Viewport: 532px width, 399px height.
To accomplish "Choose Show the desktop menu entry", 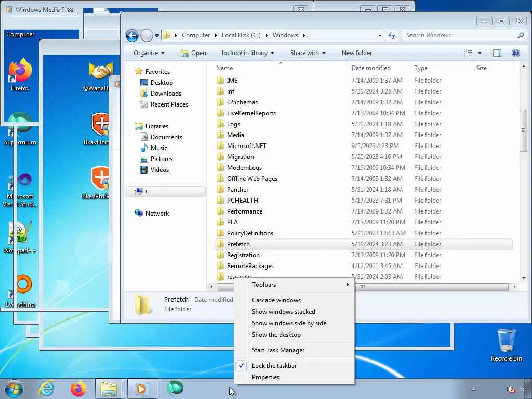I will click(x=294, y=335).
